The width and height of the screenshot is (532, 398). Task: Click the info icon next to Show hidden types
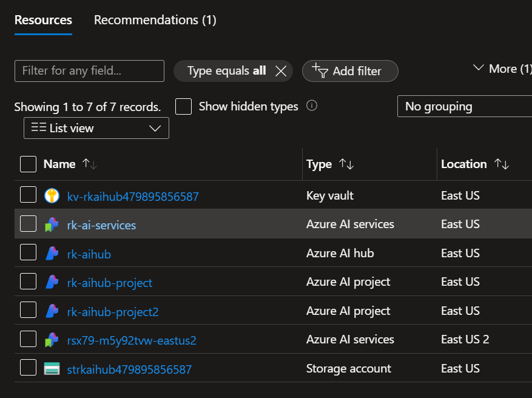(312, 106)
